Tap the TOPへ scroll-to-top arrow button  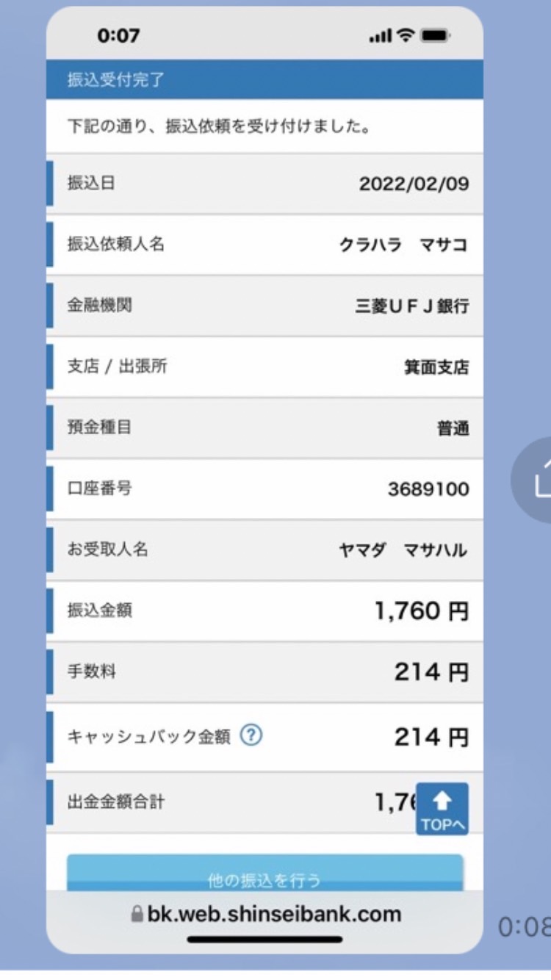tap(442, 809)
